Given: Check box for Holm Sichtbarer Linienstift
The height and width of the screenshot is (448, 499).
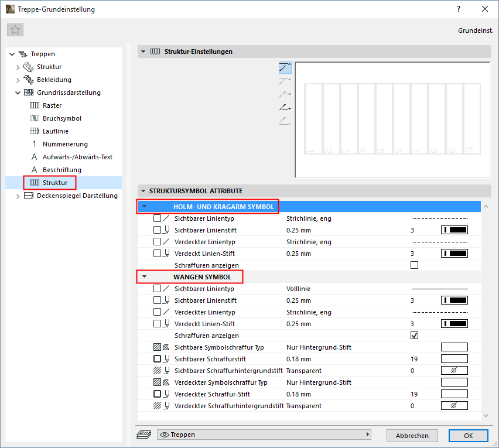Looking at the screenshot, I should point(157,230).
